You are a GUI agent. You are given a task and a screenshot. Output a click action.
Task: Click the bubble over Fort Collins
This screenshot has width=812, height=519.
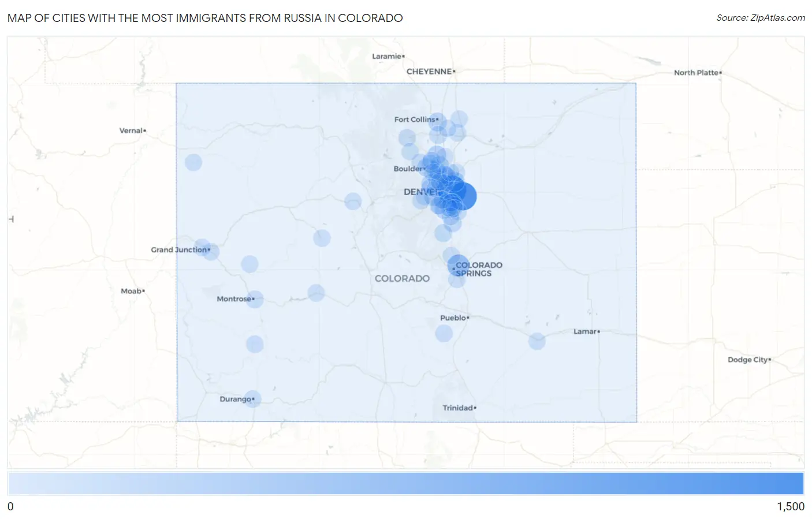coord(438,121)
